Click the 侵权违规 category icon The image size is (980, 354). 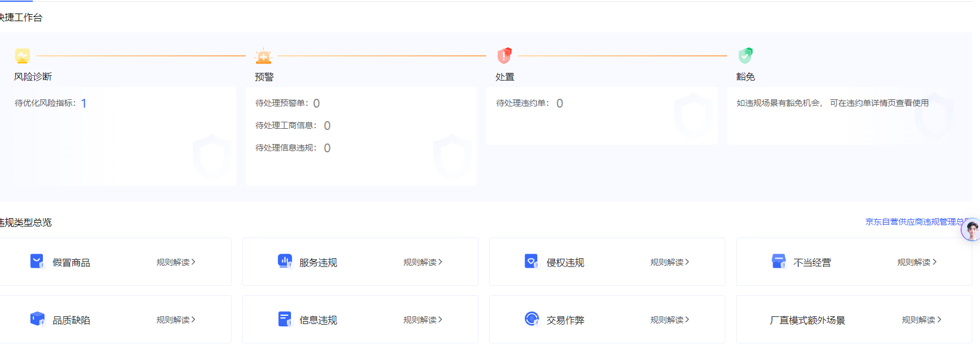[531, 262]
